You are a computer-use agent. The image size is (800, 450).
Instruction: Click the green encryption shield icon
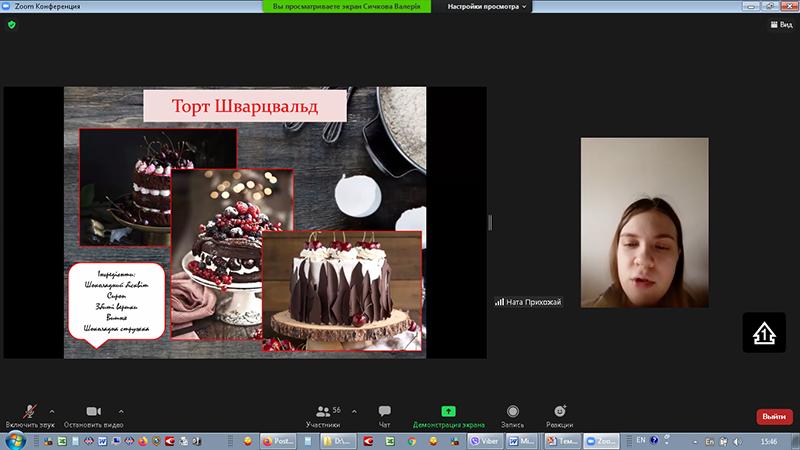(12, 25)
